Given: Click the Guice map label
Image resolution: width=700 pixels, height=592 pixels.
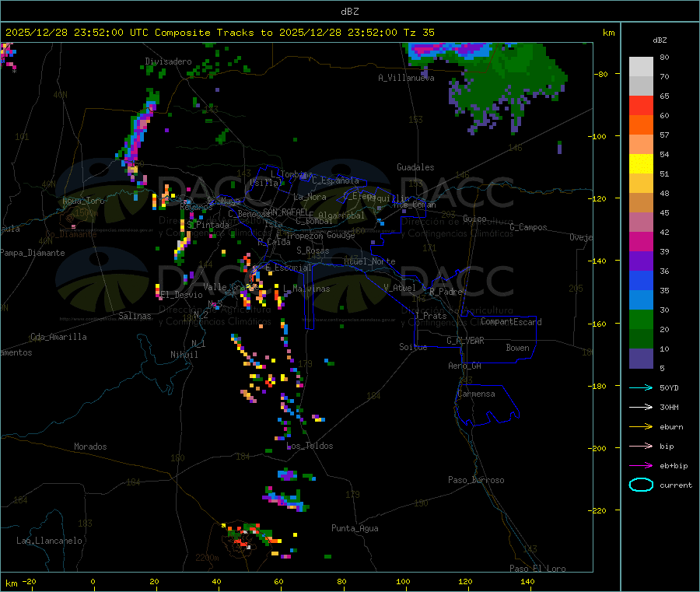Looking at the screenshot, I should (474, 219).
